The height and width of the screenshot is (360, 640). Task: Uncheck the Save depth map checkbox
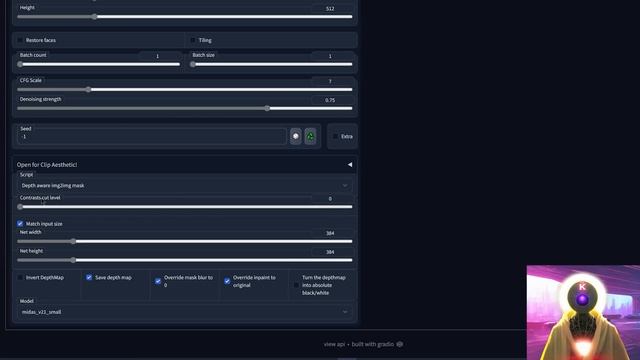click(x=89, y=278)
